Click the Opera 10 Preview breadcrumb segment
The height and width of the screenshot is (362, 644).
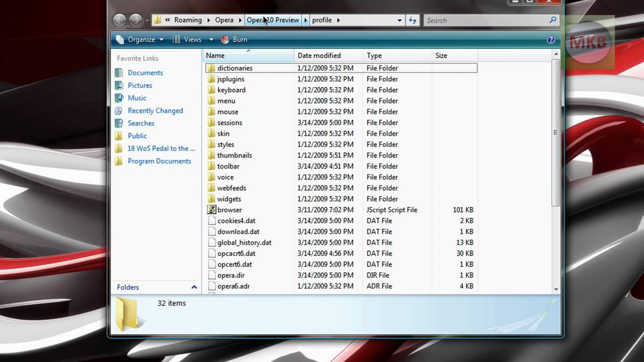pos(273,20)
